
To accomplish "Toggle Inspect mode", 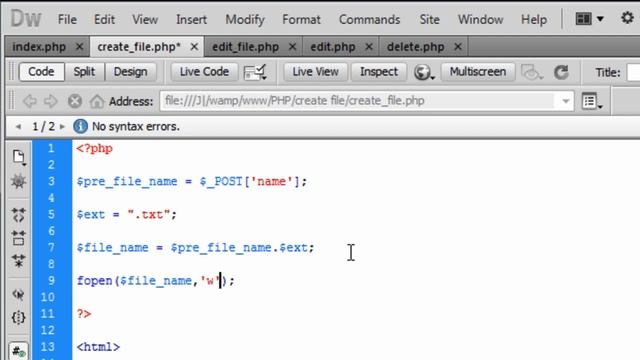I will (379, 72).
